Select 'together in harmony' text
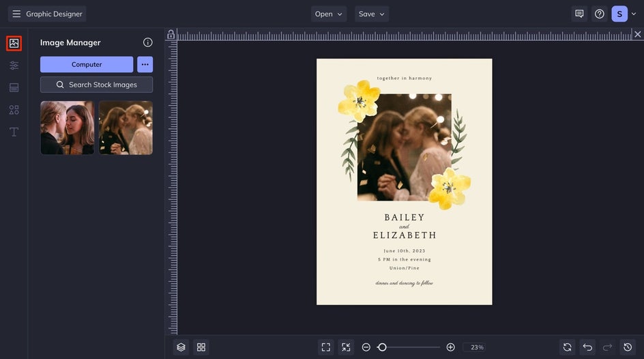This screenshot has width=644, height=359. pyautogui.click(x=405, y=78)
